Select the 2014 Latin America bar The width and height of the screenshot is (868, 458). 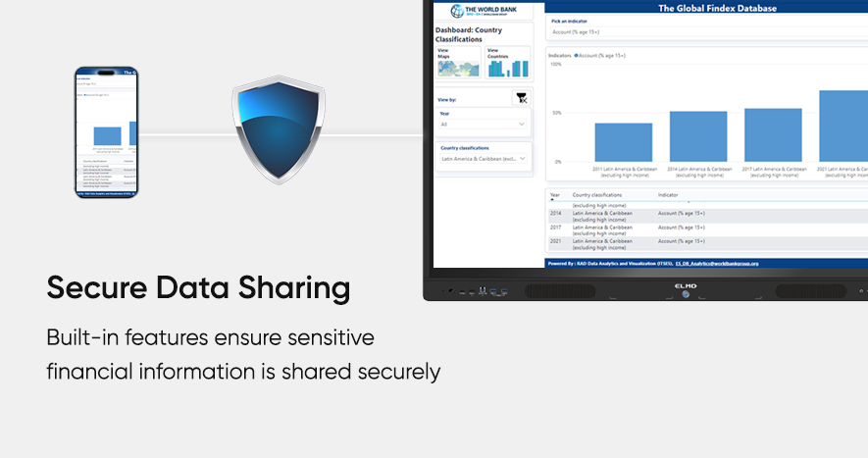click(697, 136)
